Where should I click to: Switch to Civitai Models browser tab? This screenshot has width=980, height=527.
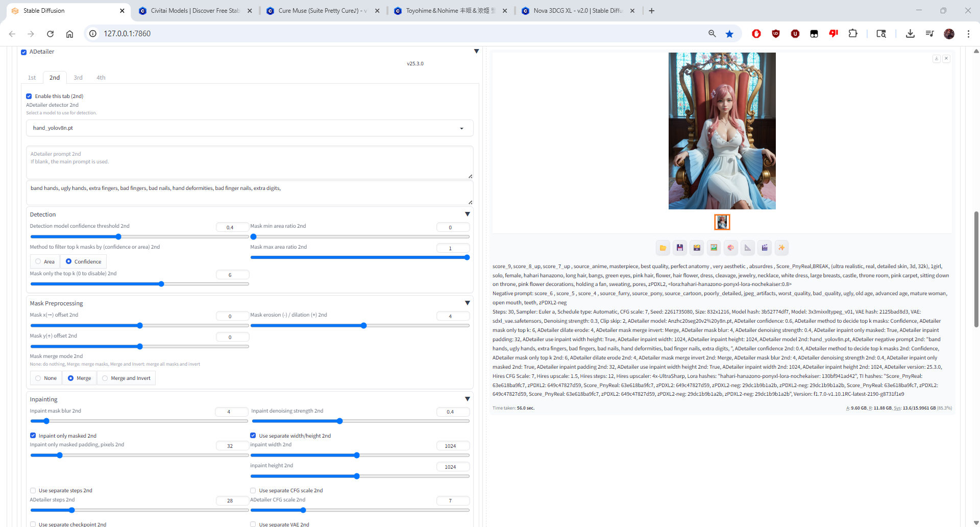[x=195, y=11]
